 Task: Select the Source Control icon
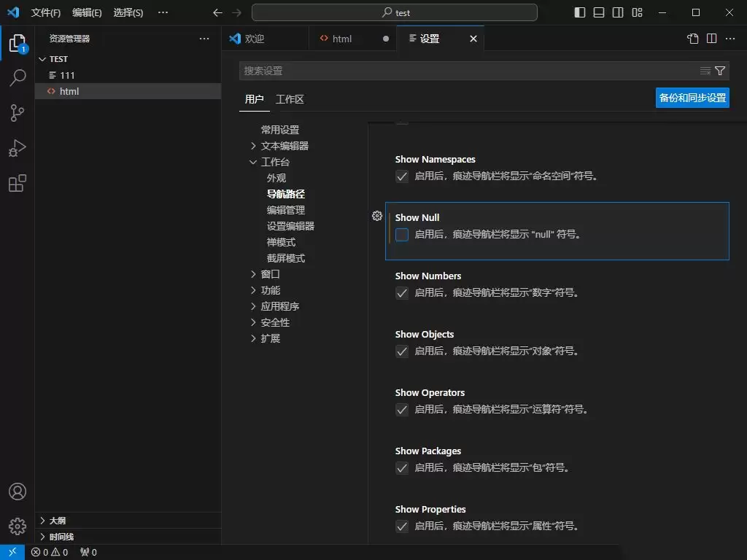[18, 113]
